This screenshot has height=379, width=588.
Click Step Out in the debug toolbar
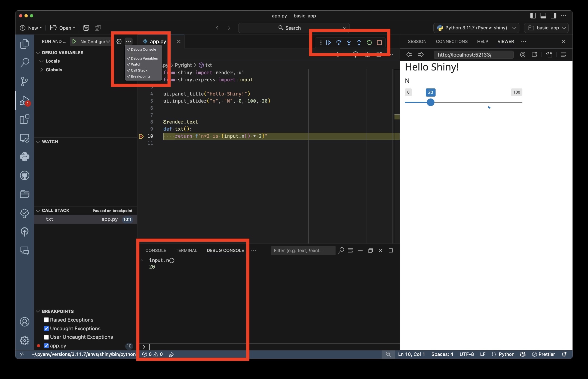(359, 42)
